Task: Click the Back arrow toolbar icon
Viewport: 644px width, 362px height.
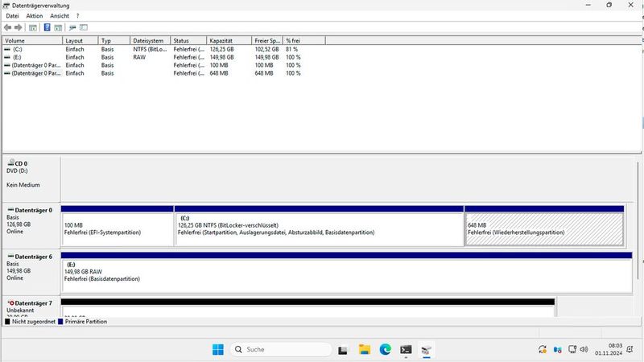Action: pyautogui.click(x=7, y=27)
